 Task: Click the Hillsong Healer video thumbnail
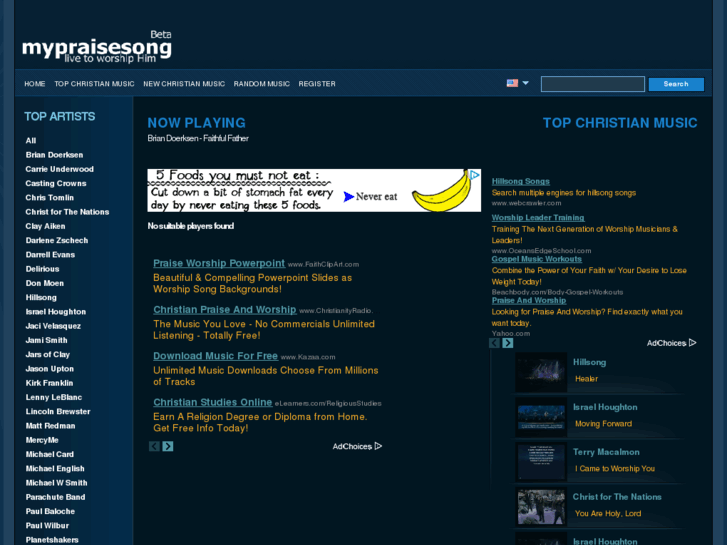point(541,372)
